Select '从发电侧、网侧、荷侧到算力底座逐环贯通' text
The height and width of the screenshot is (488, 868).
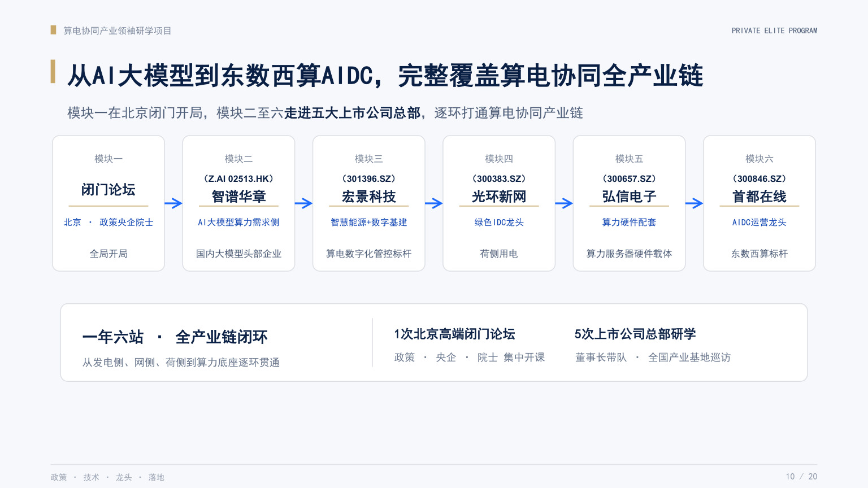tap(181, 363)
